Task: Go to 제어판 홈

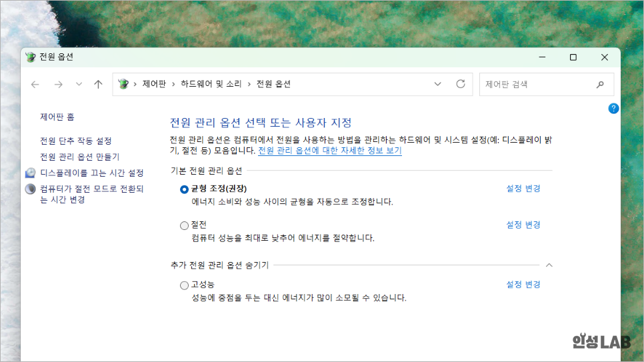Action: tap(57, 117)
